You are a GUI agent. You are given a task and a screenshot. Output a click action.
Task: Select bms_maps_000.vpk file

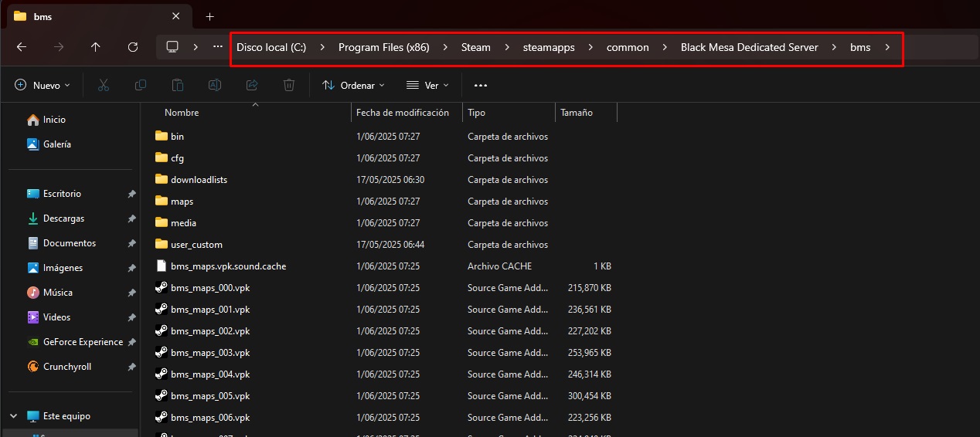click(x=210, y=288)
